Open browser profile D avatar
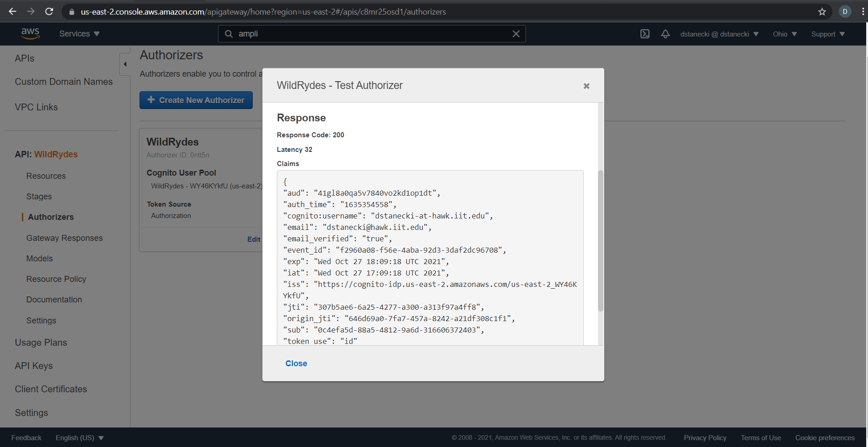The height and width of the screenshot is (447, 868). [845, 12]
